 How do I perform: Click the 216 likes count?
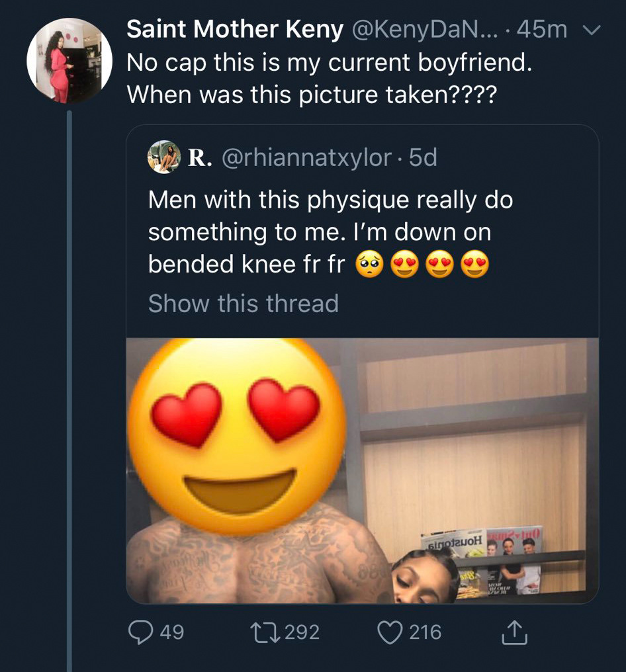pos(424,632)
